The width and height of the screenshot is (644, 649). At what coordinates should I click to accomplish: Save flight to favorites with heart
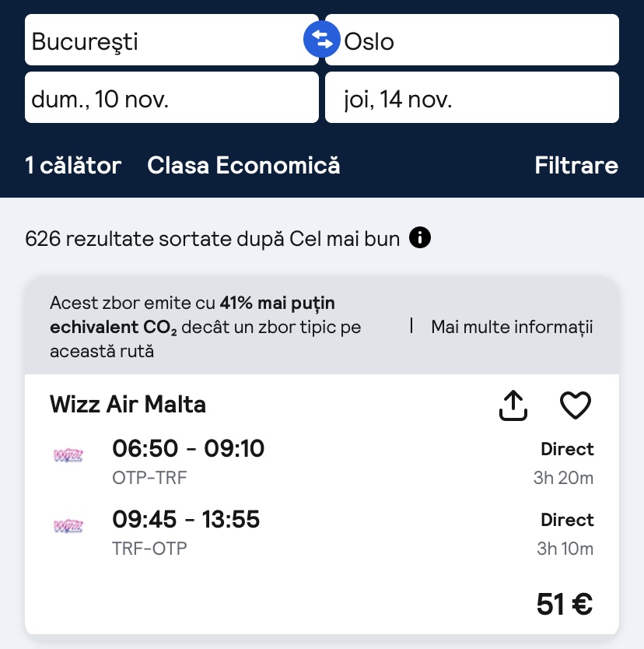click(x=576, y=405)
